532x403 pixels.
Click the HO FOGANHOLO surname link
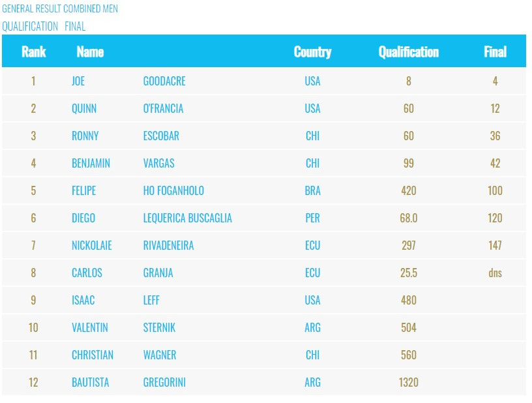[x=173, y=190]
